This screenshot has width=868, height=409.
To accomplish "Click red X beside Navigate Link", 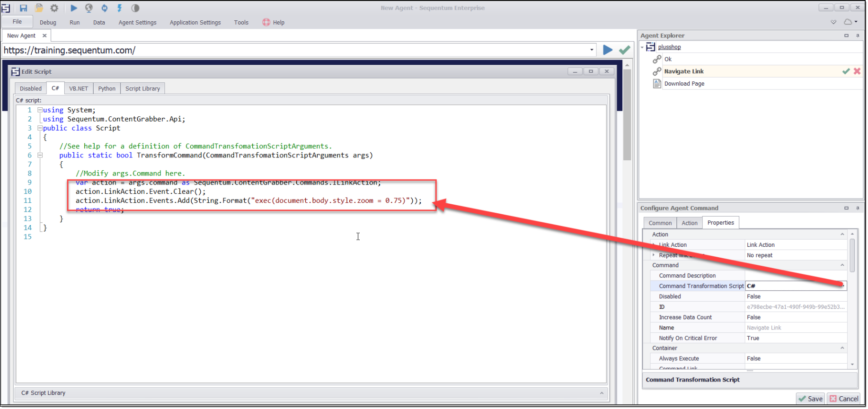I will pos(857,71).
